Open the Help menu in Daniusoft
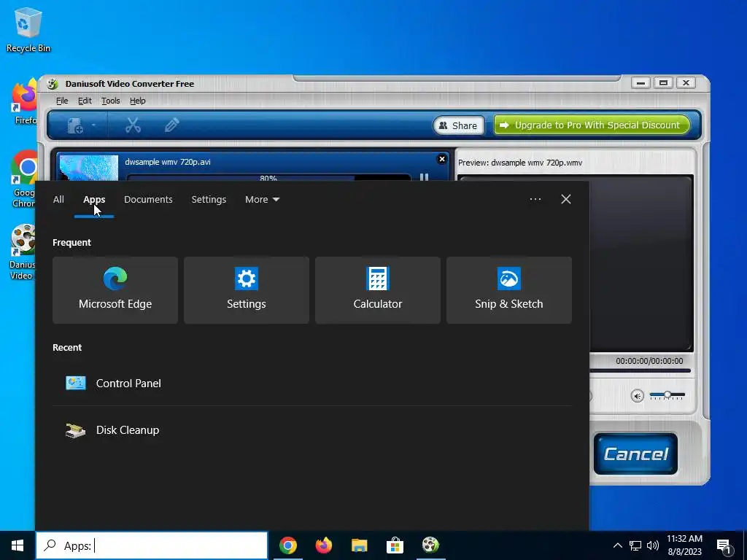This screenshot has height=560, width=747. (138, 101)
